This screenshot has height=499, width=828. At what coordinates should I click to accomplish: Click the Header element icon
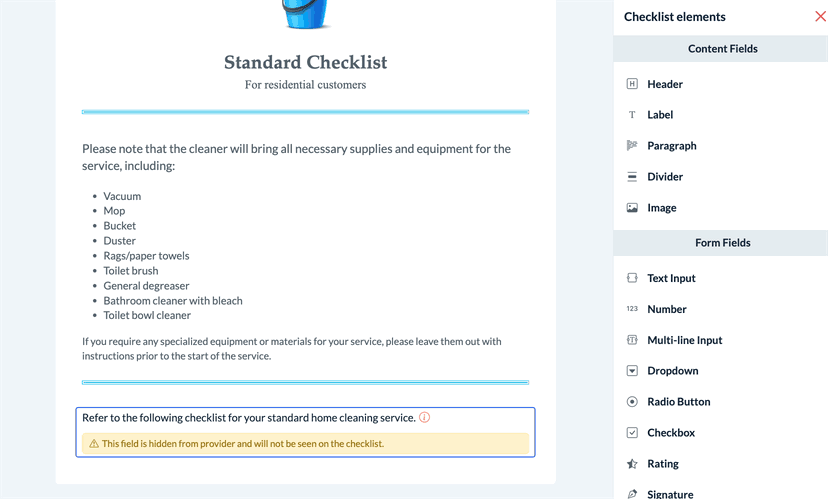point(632,84)
